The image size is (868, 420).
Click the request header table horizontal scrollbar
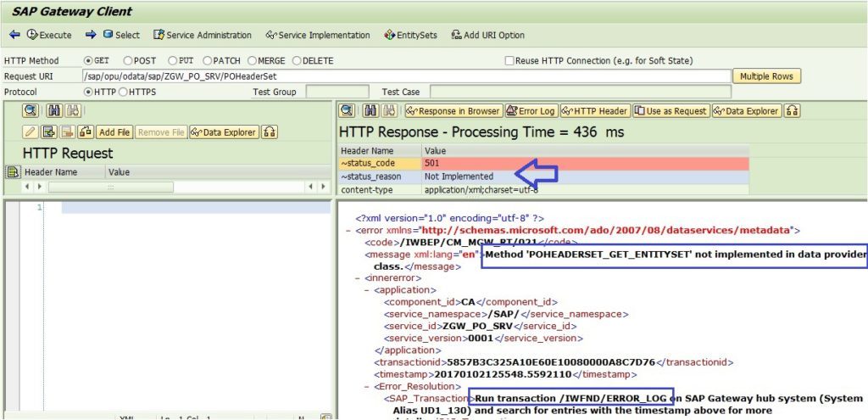(x=111, y=188)
